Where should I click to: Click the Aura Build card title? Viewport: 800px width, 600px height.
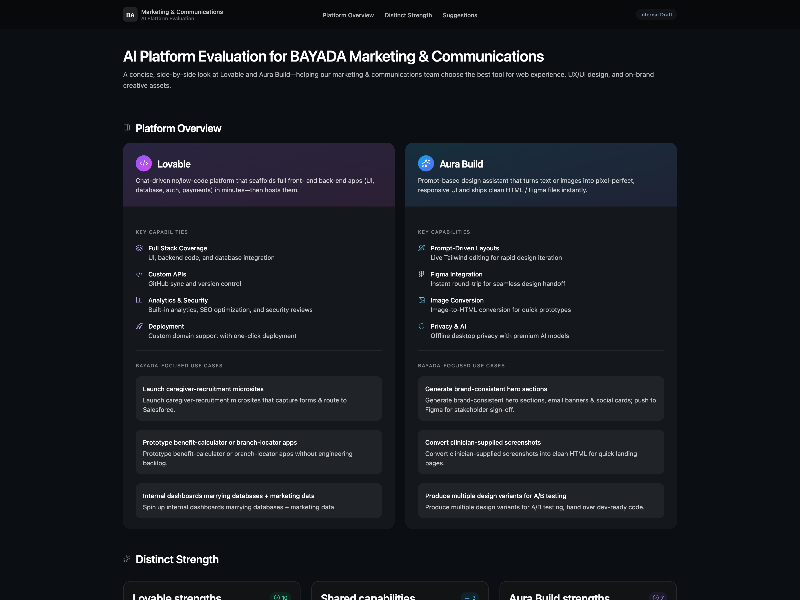(x=461, y=164)
